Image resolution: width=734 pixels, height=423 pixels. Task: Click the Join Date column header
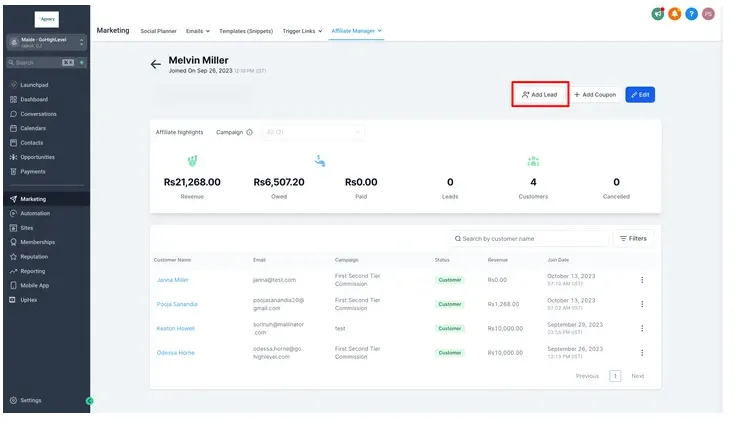coord(558,260)
